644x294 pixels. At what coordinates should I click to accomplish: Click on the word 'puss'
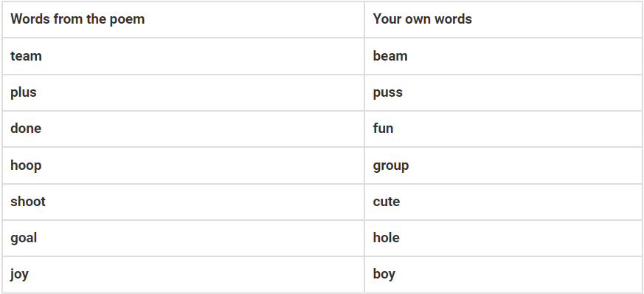[x=388, y=92]
